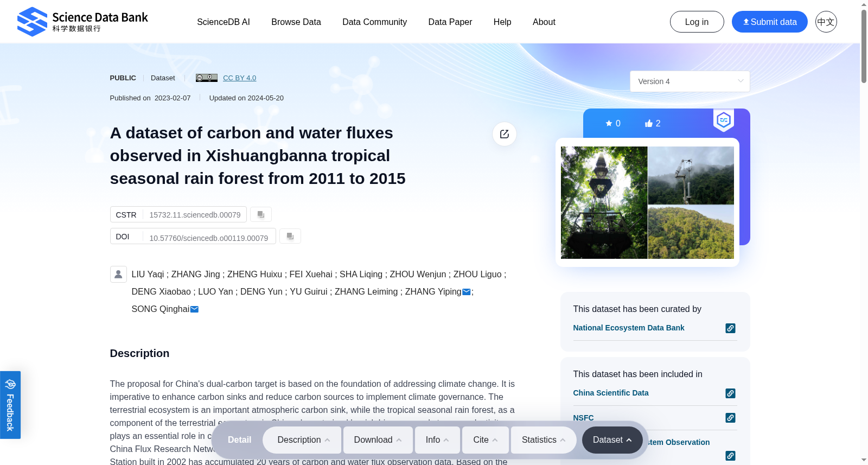The height and width of the screenshot is (465, 868).
Task: Open the Version 4 dropdown
Action: 690,81
